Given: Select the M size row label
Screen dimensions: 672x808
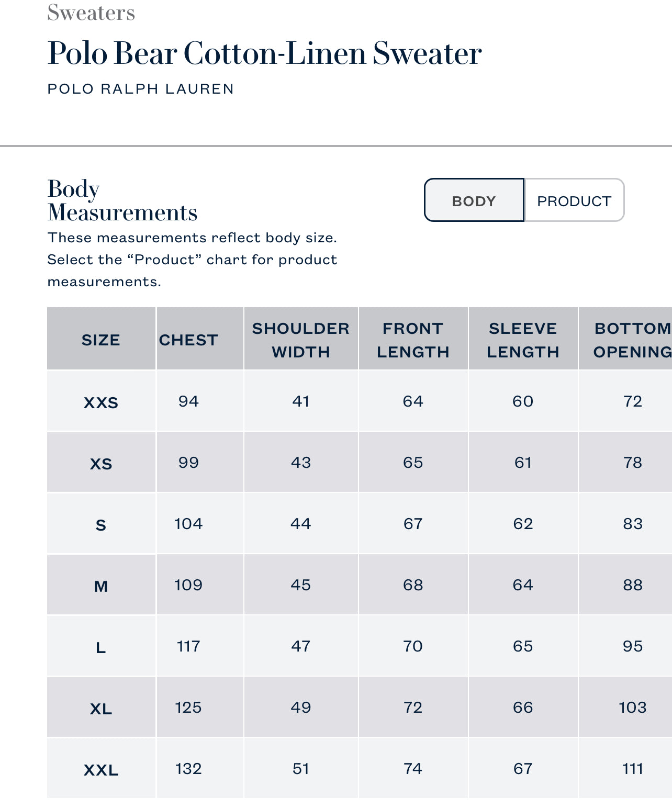Looking at the screenshot, I should pyautogui.click(x=101, y=586).
